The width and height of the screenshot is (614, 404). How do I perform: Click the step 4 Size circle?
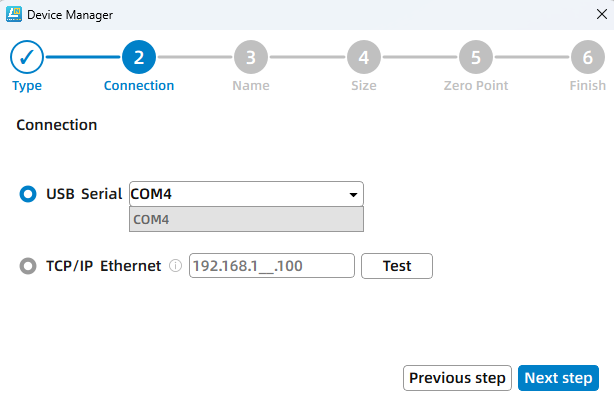[363, 57]
